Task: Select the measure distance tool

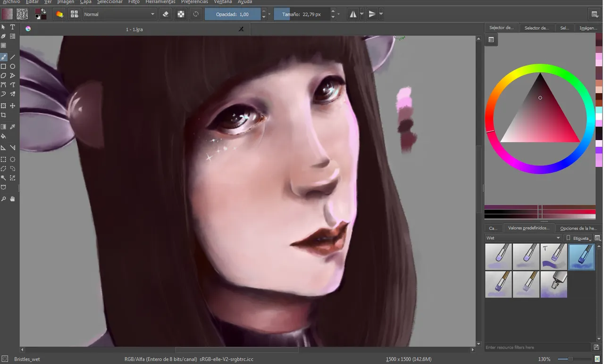Action: pyautogui.click(x=13, y=148)
